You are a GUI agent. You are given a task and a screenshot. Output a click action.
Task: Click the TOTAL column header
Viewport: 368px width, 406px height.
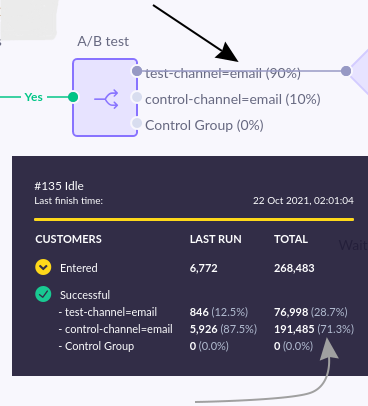pos(291,239)
